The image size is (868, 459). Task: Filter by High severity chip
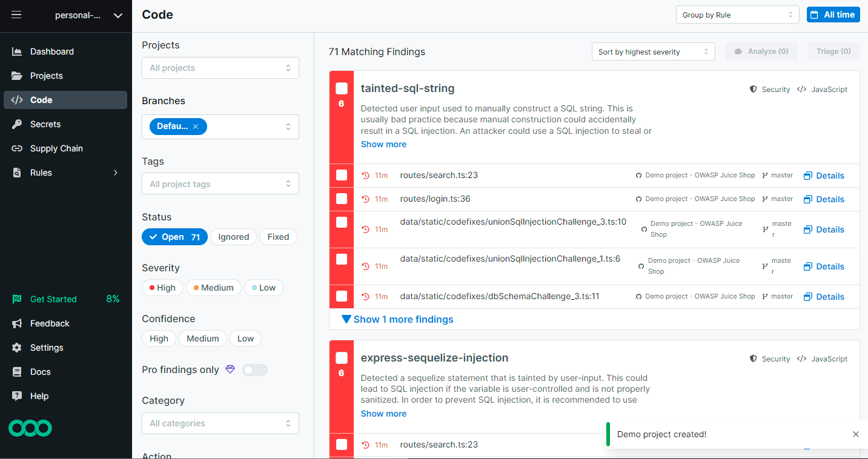click(x=162, y=288)
